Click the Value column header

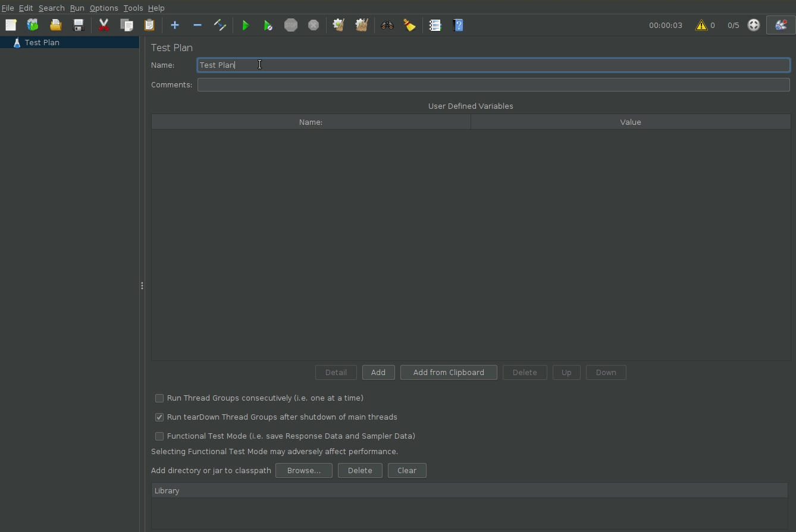631,122
